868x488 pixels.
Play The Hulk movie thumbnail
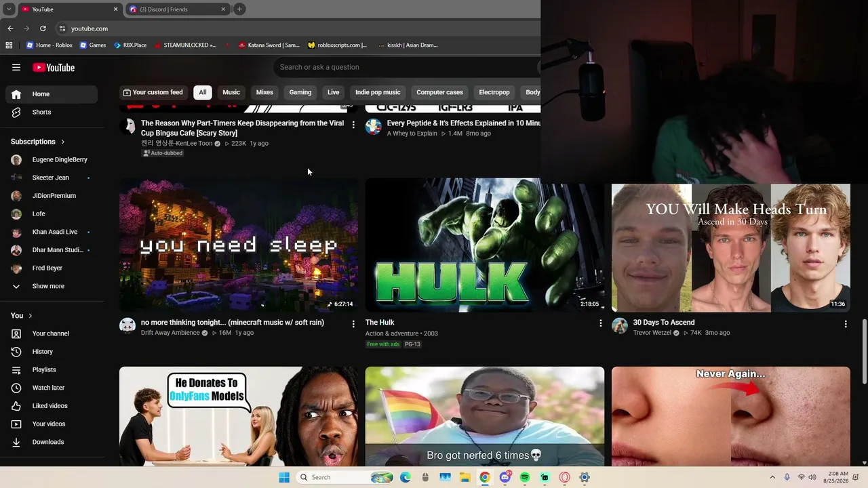tap(485, 245)
